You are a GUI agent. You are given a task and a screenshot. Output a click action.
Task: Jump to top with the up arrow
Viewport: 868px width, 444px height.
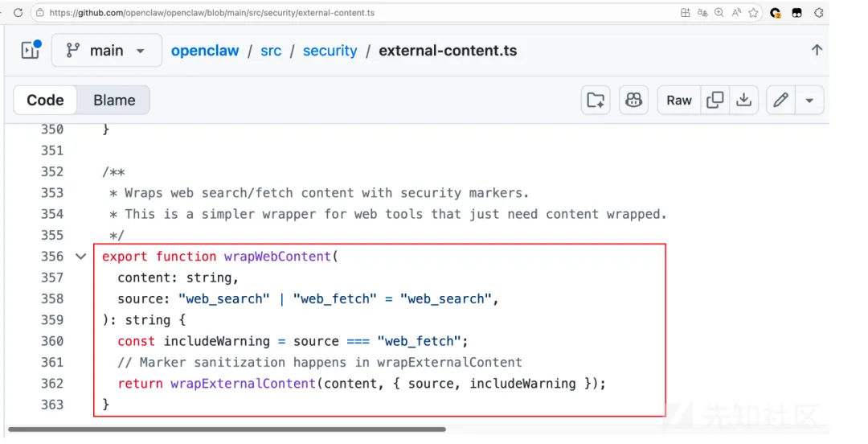tap(817, 50)
